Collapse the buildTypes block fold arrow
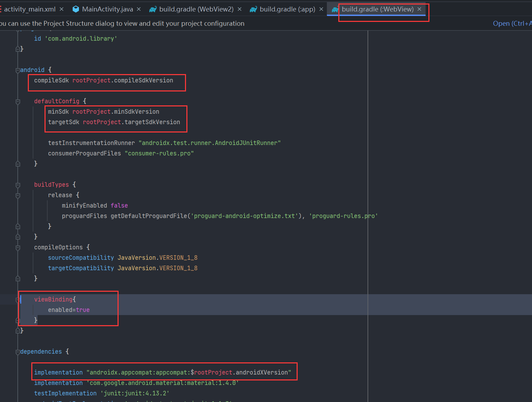The image size is (532, 402). click(18, 185)
